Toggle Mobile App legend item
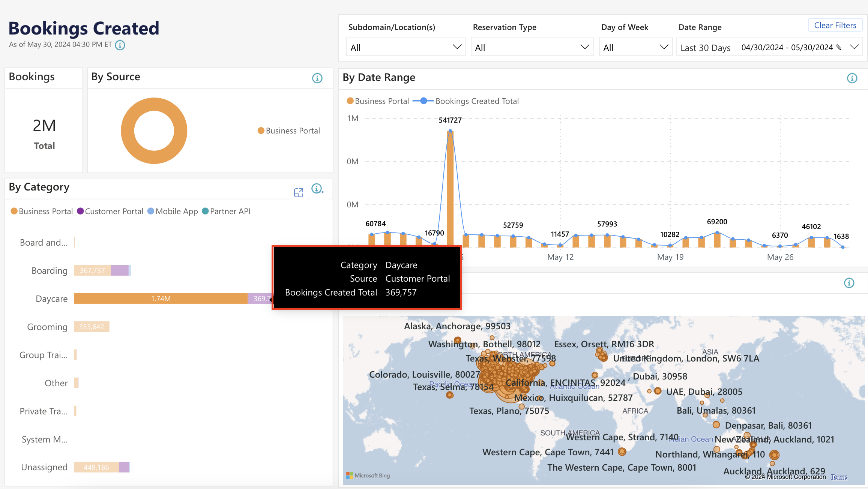Screen dimensions: 868x489 (173, 211)
